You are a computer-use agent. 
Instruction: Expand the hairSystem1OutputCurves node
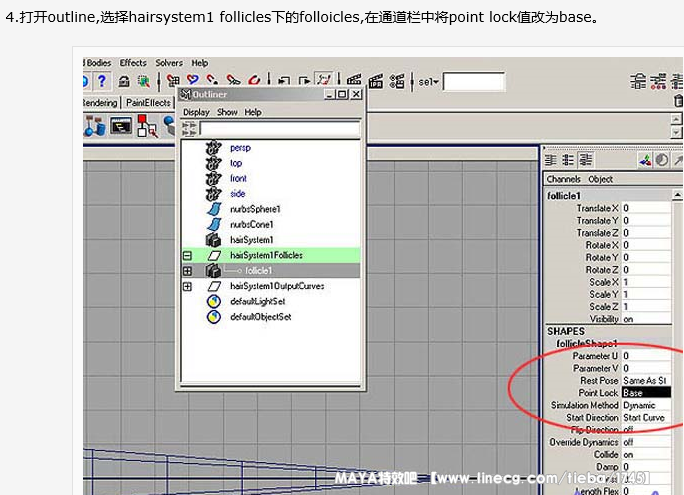coord(187,287)
